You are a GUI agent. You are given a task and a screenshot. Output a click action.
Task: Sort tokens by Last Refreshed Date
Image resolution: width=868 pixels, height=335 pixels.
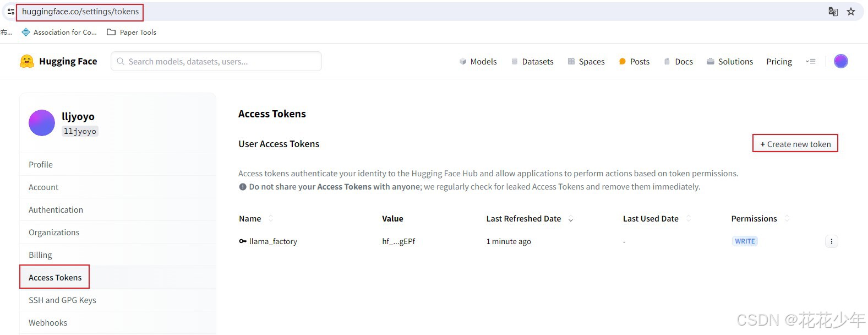pyautogui.click(x=571, y=219)
